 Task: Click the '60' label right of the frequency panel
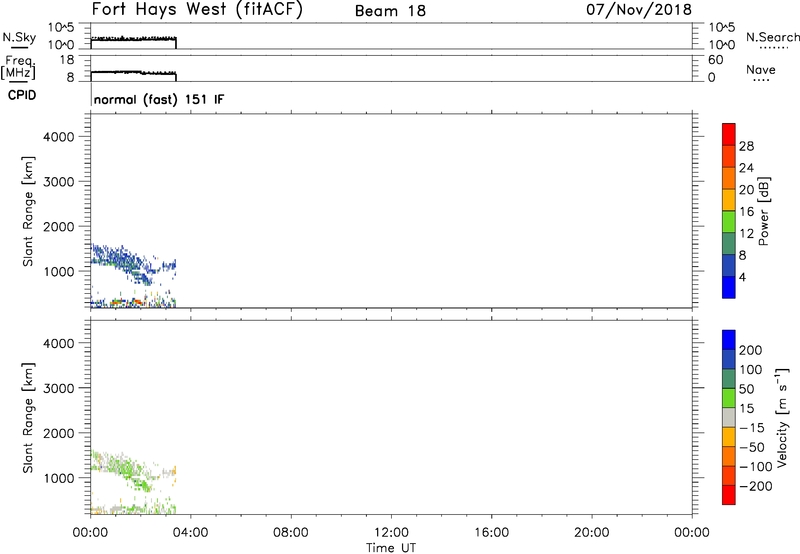pyautogui.click(x=715, y=60)
